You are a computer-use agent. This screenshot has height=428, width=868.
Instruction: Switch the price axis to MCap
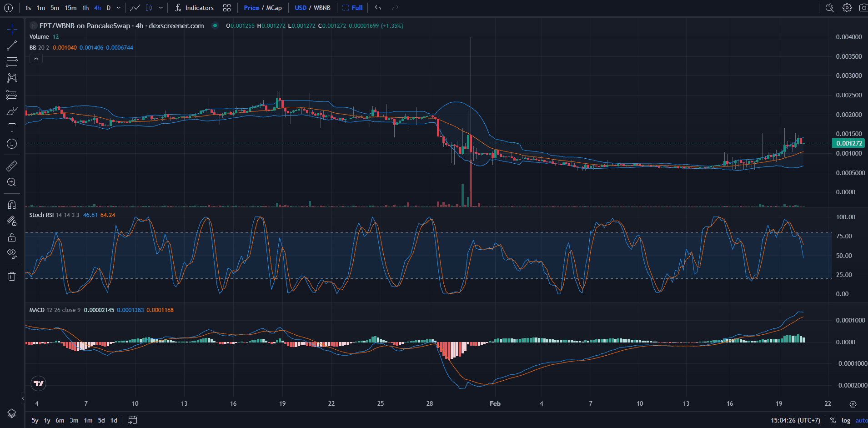pyautogui.click(x=273, y=8)
